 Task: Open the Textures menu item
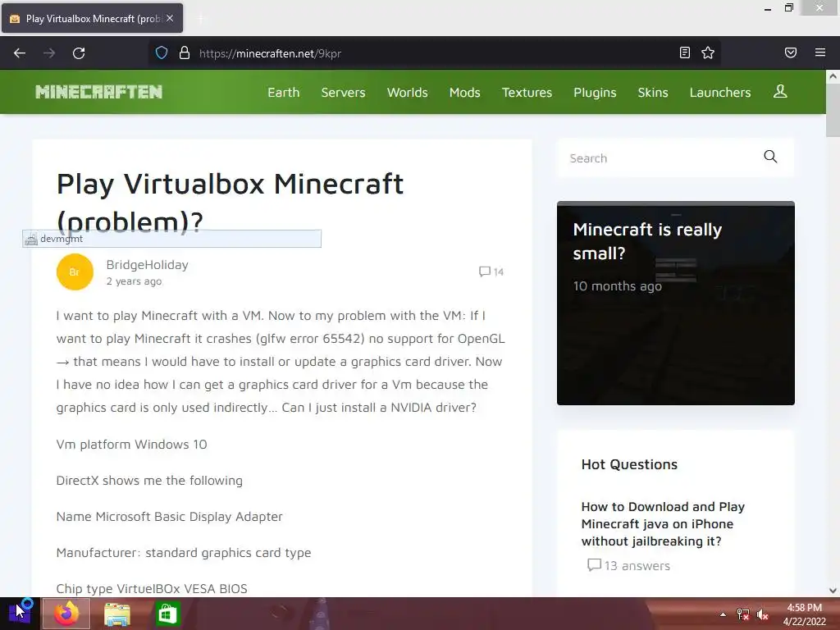(527, 92)
